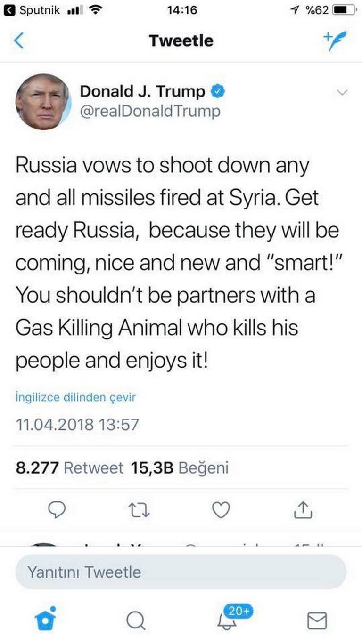Tap the tweet timestamp 11.04.2018 13:57

click(77, 425)
